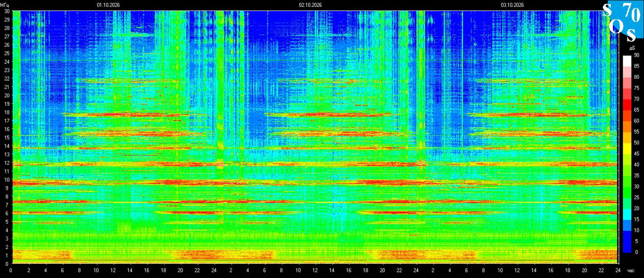
Task: Click the SOS 70 logo
Action: click(x=623, y=22)
